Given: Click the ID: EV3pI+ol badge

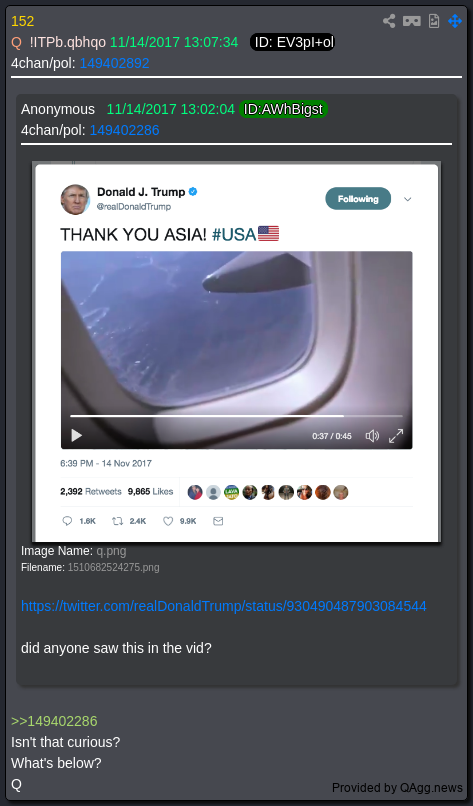Looking at the screenshot, I should coord(293,42).
